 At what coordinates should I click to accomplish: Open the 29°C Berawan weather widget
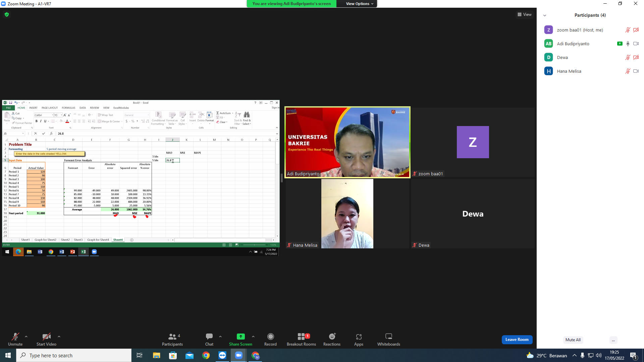tap(547, 355)
